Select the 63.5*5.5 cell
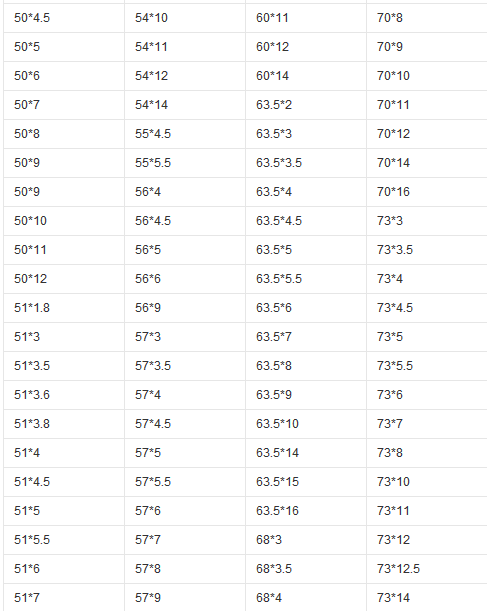The width and height of the screenshot is (487, 611). [x=306, y=279]
